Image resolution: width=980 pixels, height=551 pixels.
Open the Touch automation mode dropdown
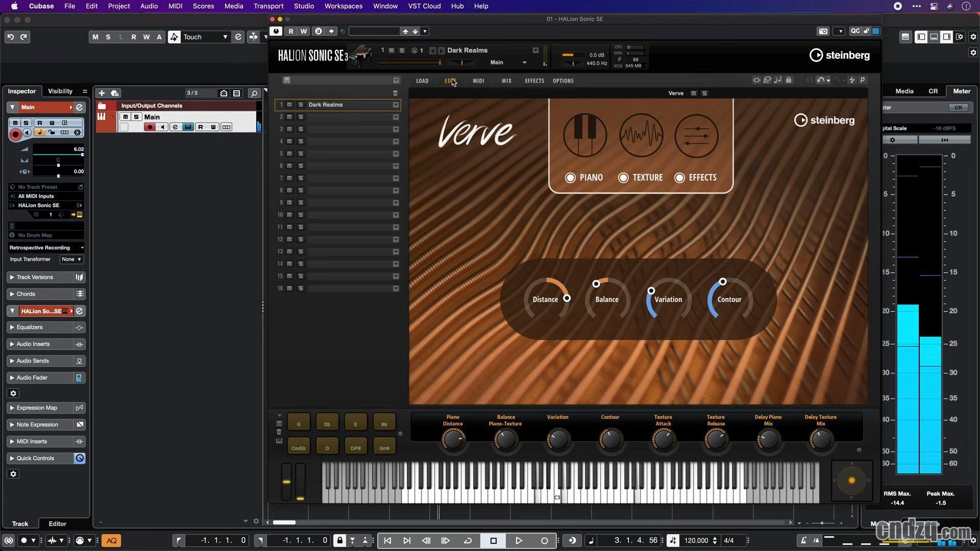pos(205,37)
